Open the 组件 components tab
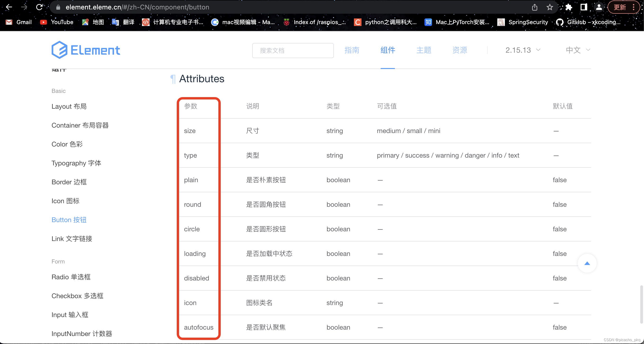The height and width of the screenshot is (344, 644). 388,50
